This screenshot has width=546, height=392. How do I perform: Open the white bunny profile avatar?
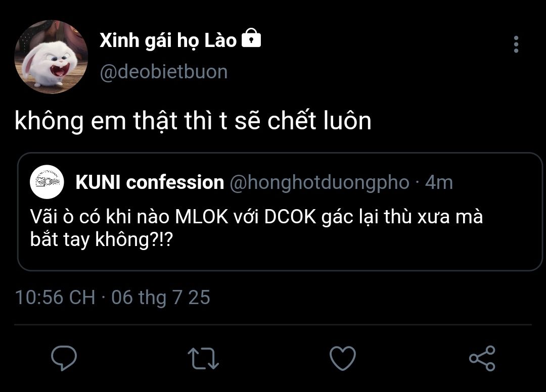point(51,57)
